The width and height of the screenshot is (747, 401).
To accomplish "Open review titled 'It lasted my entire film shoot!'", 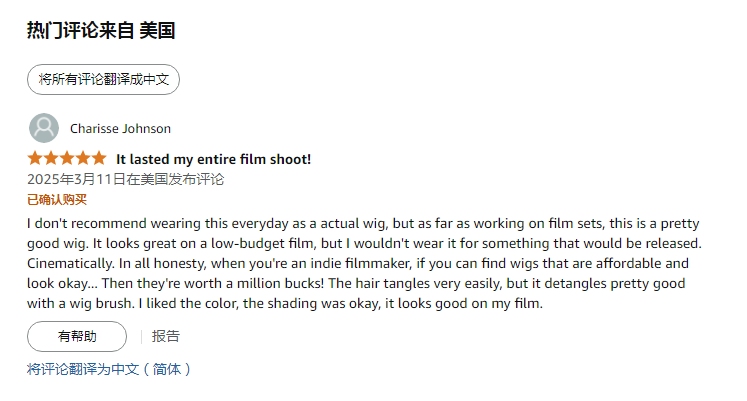I will pyautogui.click(x=213, y=159).
